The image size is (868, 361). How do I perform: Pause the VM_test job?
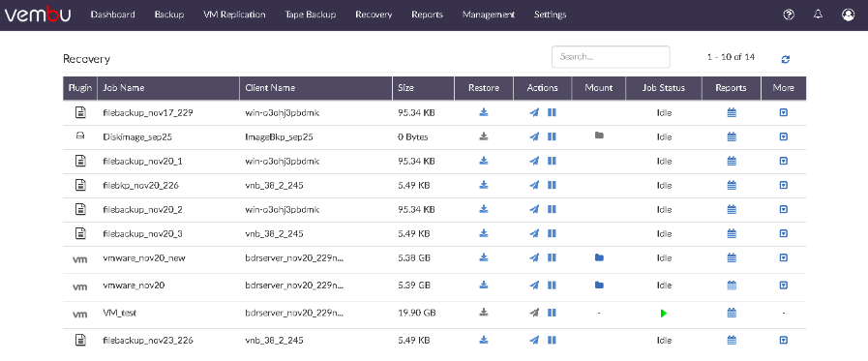click(552, 313)
